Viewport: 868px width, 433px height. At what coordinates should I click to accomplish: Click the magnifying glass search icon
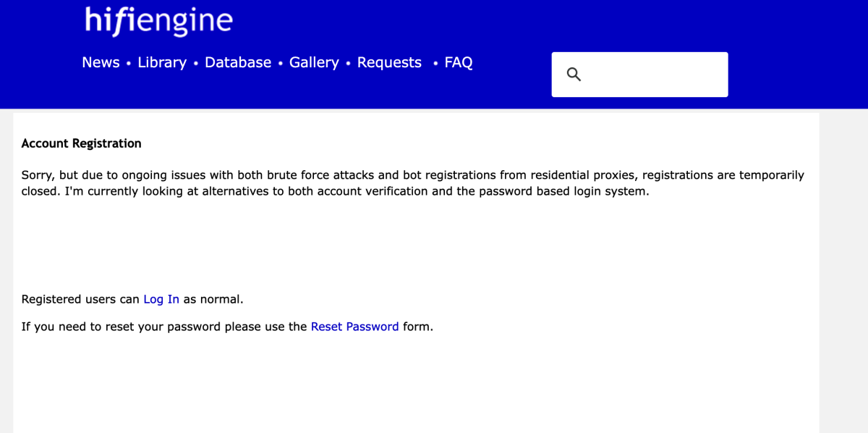coord(574,75)
